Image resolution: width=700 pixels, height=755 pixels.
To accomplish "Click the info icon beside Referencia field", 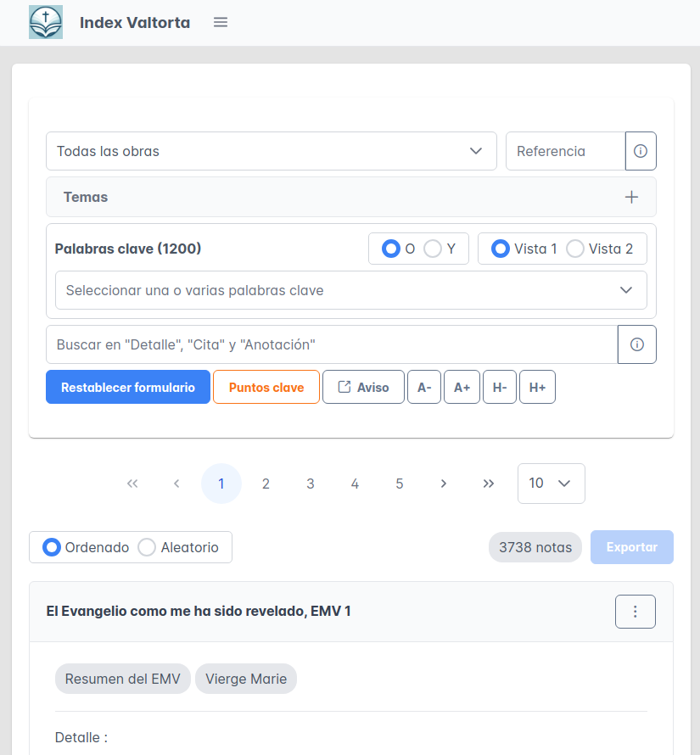I will [x=641, y=151].
